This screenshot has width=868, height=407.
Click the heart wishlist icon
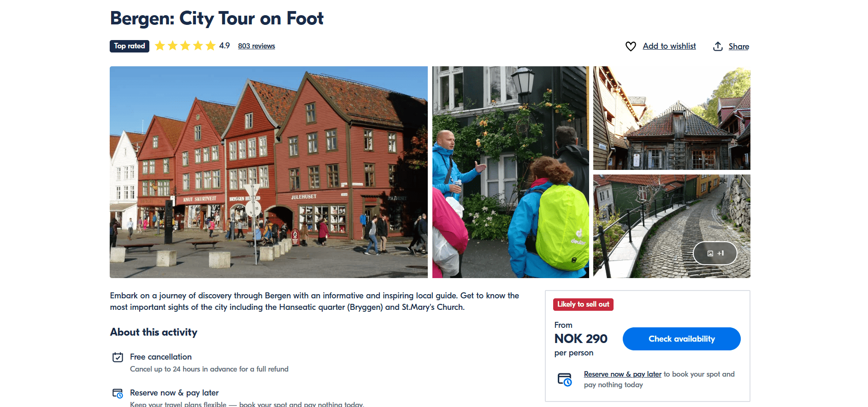click(631, 47)
